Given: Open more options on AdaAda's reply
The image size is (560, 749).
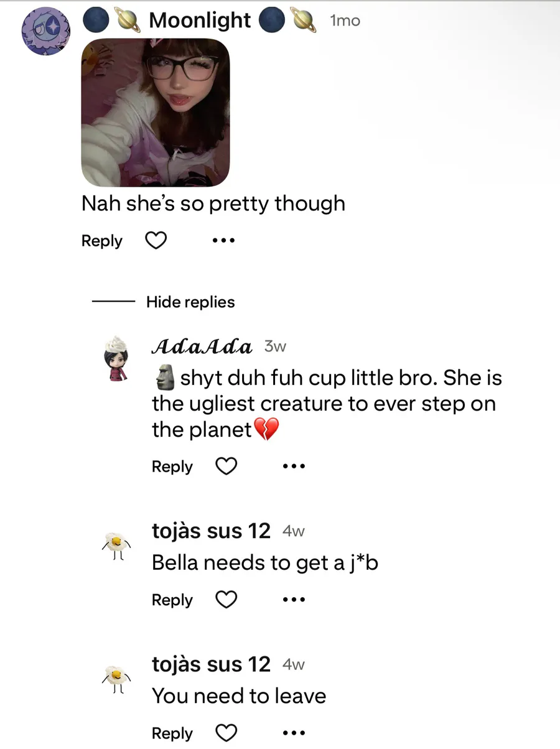Looking at the screenshot, I should point(294,466).
